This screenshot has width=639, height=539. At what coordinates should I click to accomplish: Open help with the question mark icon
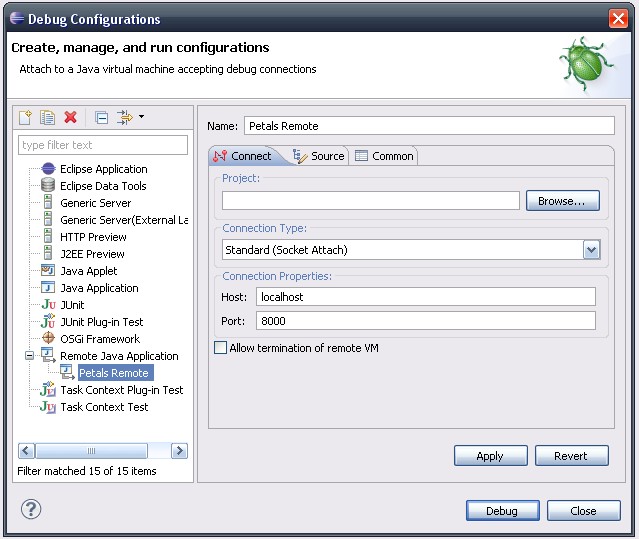tap(31, 510)
